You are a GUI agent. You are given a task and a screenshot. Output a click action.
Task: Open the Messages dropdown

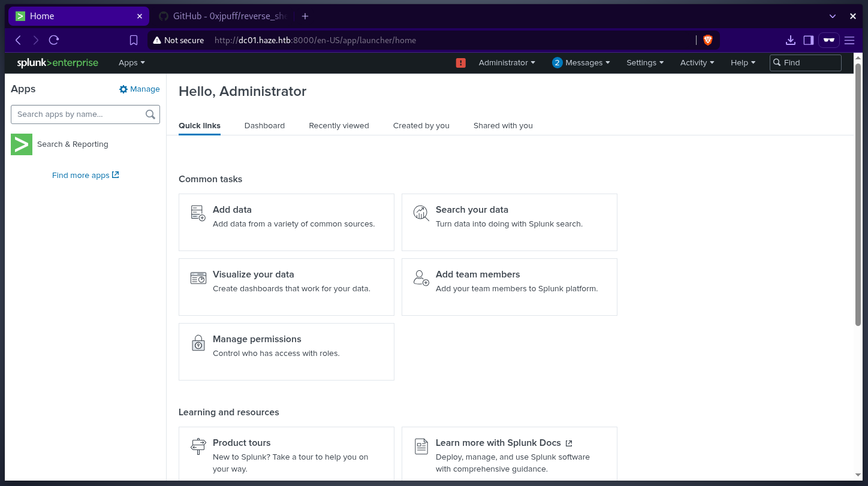tap(581, 63)
